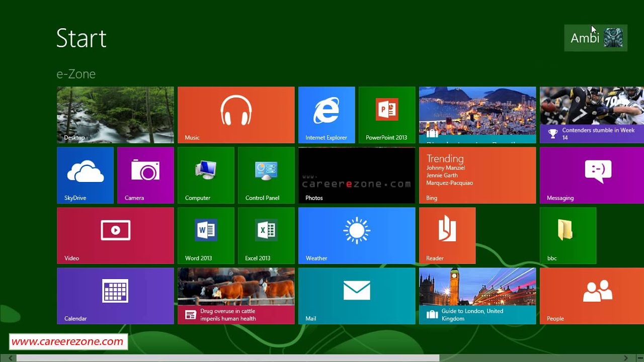Open the Rio cityscape travel tile
The image size is (644, 362).
(477, 115)
